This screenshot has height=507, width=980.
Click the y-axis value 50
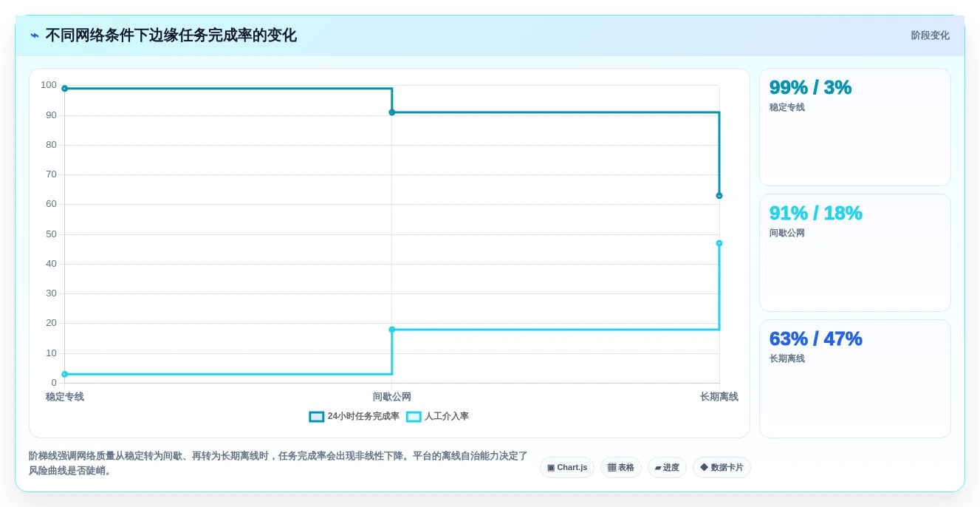click(x=51, y=234)
